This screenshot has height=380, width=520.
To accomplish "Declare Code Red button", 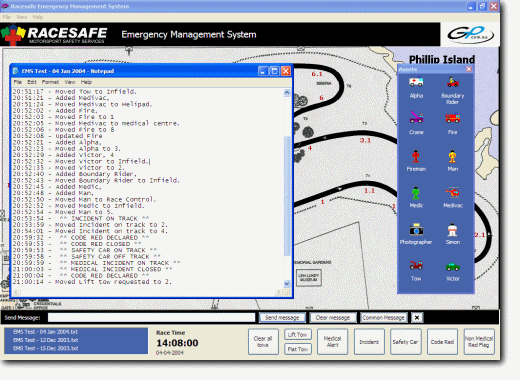I will coord(442,342).
